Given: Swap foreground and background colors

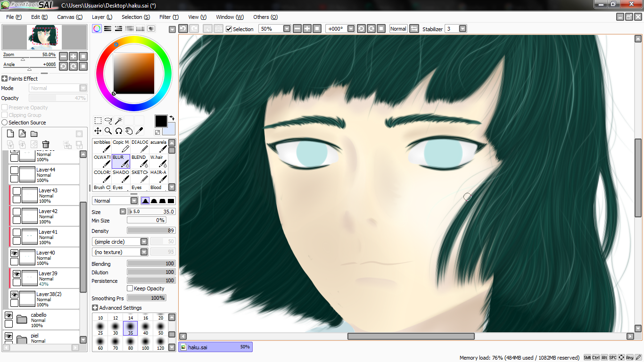Looking at the screenshot, I should (172, 118).
